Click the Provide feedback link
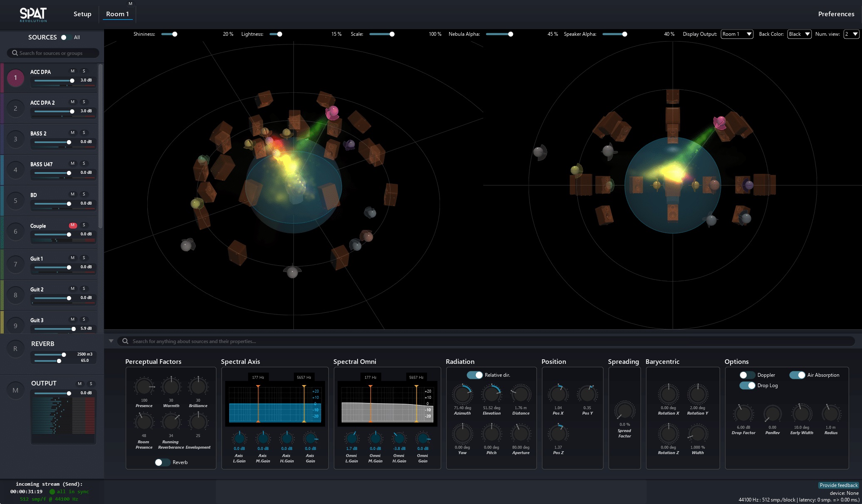 pos(838,485)
